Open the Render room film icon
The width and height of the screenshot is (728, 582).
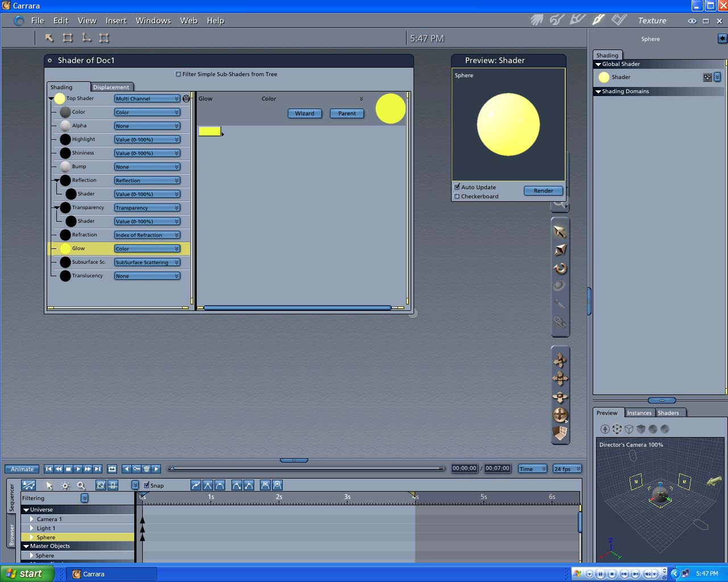tap(619, 20)
